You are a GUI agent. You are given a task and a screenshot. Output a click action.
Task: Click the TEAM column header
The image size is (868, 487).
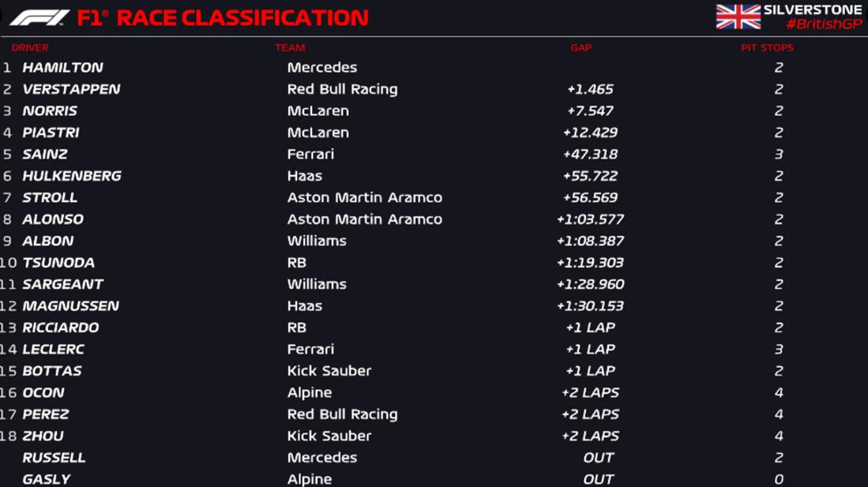click(290, 48)
